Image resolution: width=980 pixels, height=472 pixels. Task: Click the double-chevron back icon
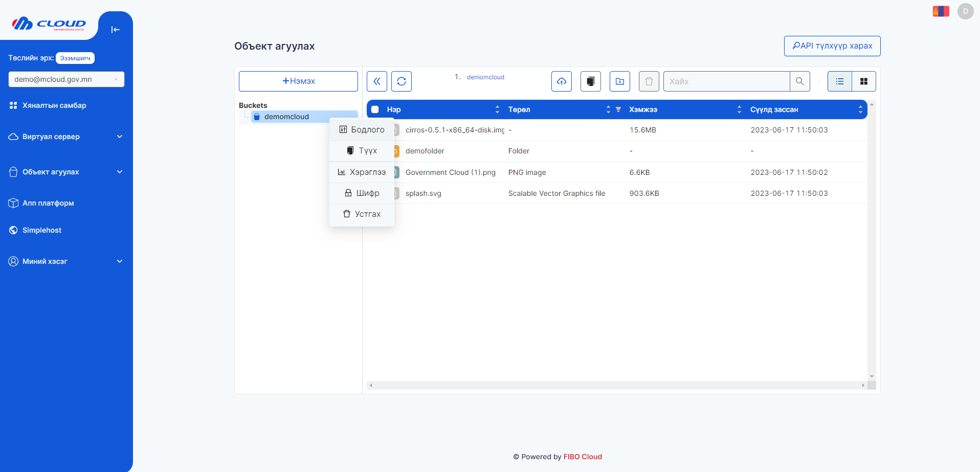[x=377, y=81]
